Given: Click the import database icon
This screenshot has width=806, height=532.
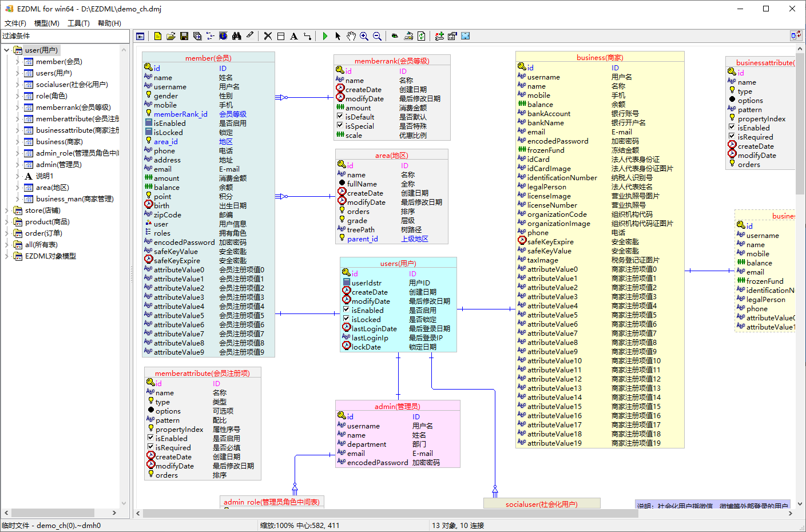Looking at the screenshot, I should [x=408, y=36].
